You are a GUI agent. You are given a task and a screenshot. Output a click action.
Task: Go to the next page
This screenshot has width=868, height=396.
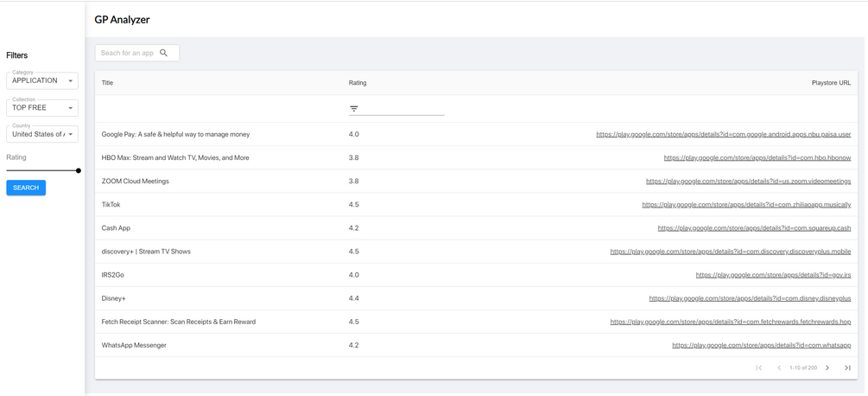coord(827,368)
